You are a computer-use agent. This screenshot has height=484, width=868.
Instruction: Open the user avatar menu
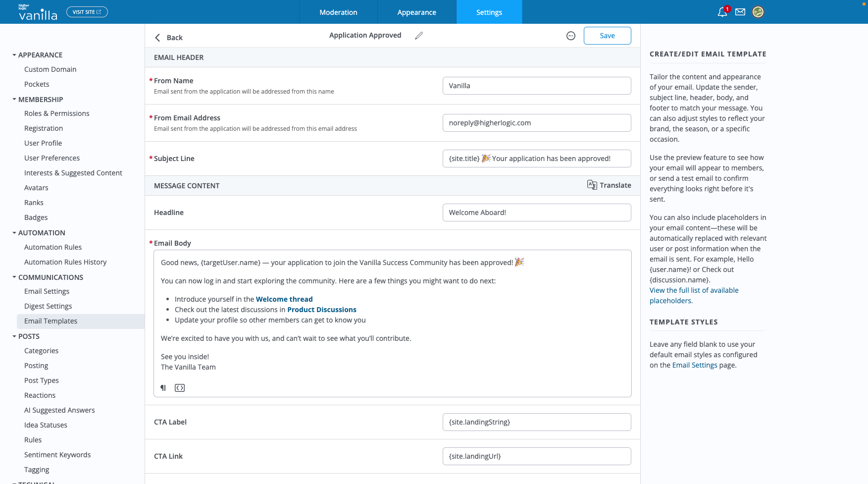coord(758,12)
